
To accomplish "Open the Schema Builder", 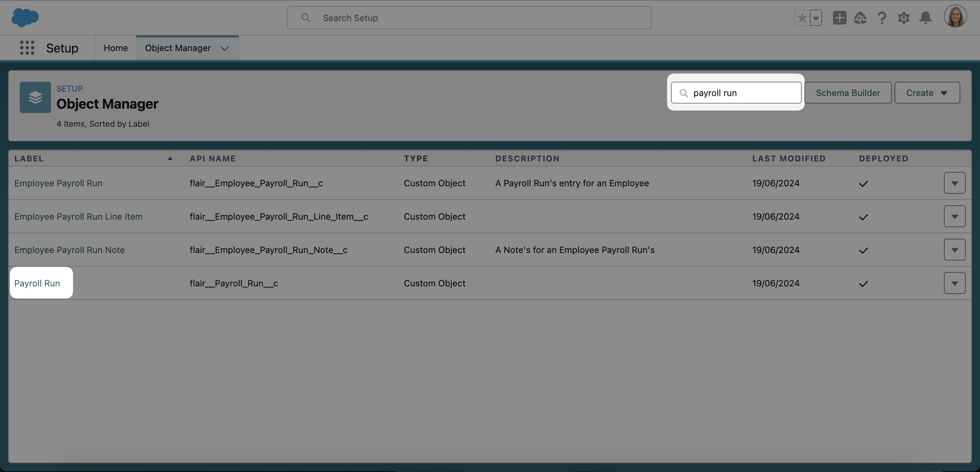I will [848, 93].
